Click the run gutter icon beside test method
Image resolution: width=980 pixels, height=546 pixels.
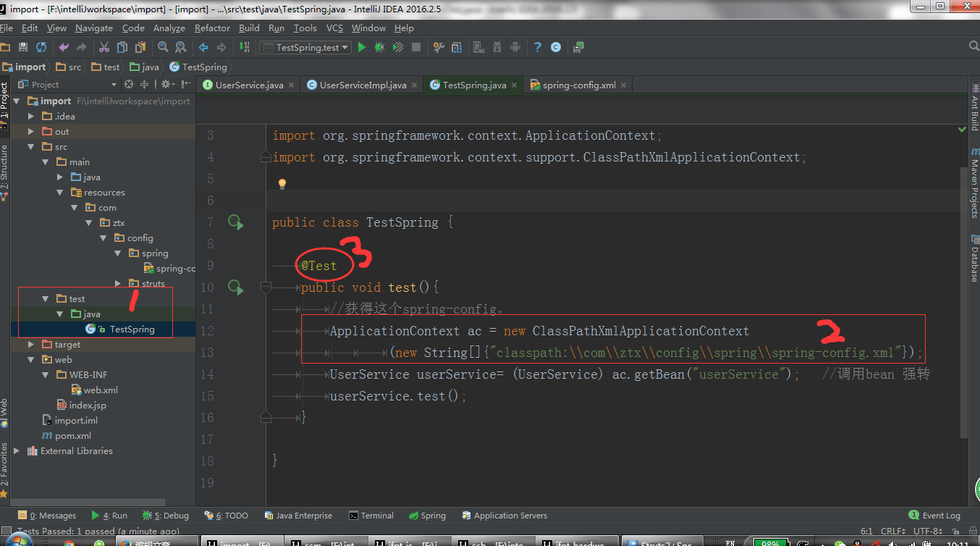(x=236, y=287)
